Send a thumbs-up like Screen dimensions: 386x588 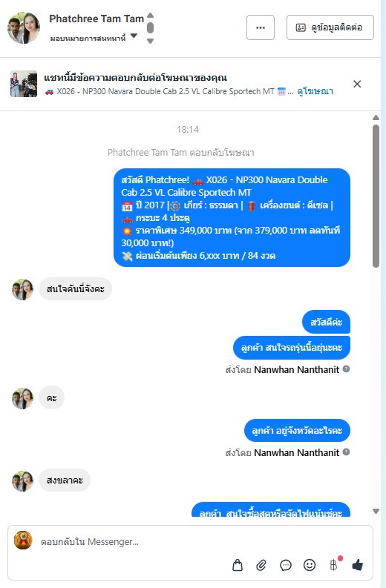click(358, 565)
